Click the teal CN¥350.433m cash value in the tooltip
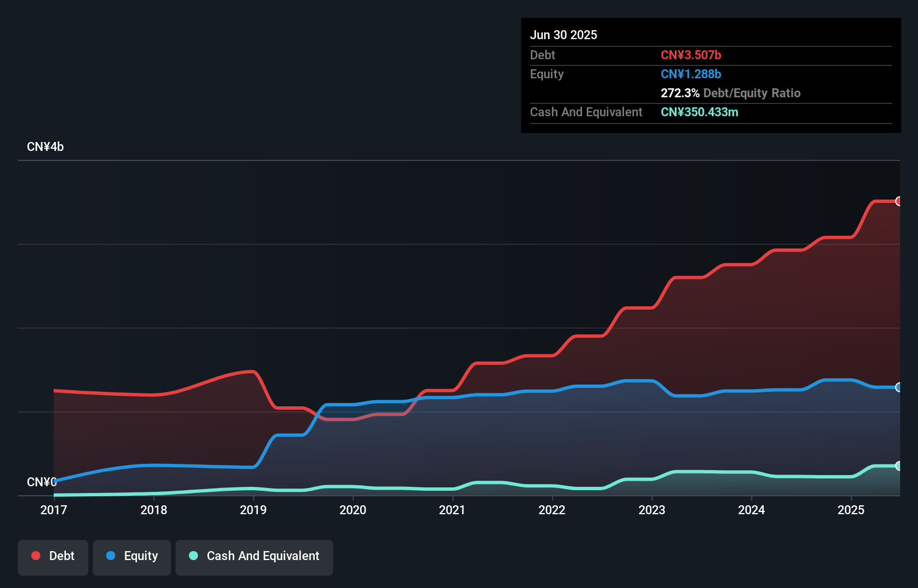Viewport: 918px width, 588px height. point(699,112)
